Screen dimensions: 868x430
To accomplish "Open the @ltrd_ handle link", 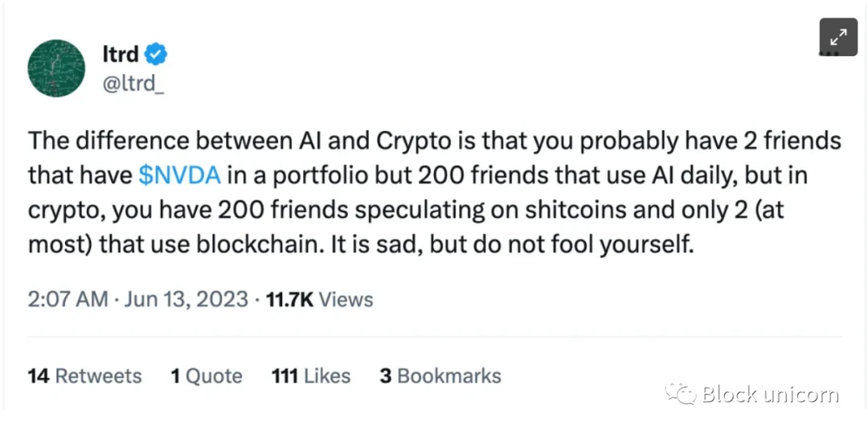I will (134, 83).
